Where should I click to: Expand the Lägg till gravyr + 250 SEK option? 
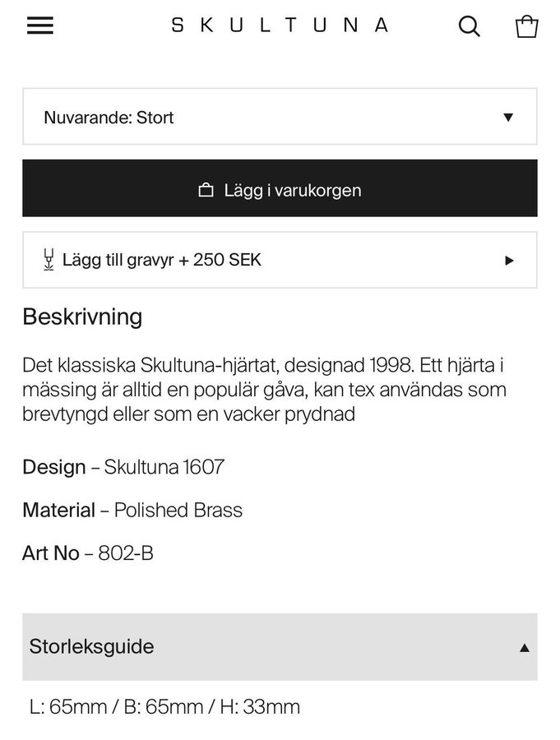[x=280, y=260]
